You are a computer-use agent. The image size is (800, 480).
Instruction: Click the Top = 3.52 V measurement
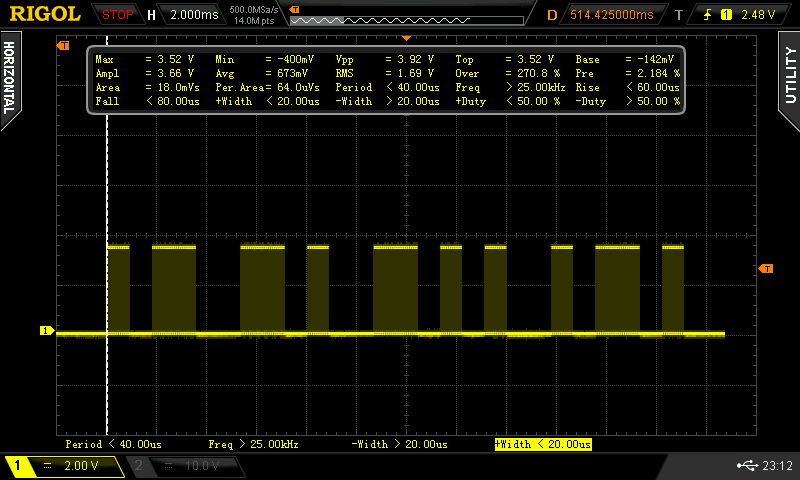click(x=505, y=59)
